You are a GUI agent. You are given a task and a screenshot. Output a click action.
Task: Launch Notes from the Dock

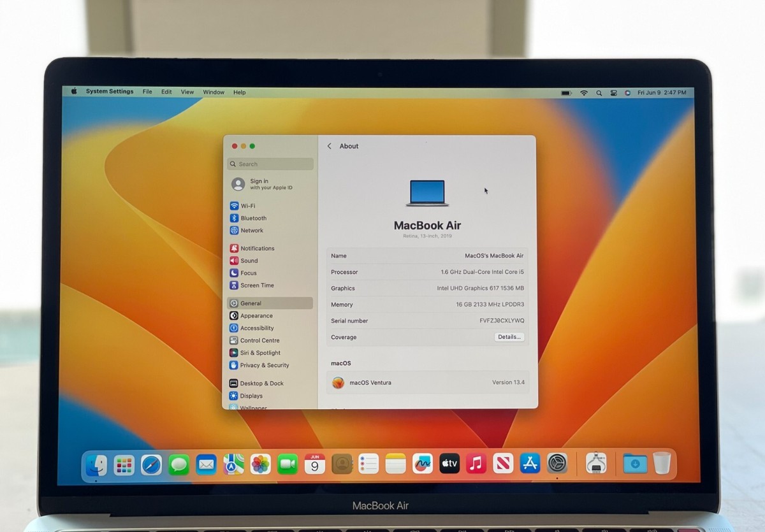point(395,464)
